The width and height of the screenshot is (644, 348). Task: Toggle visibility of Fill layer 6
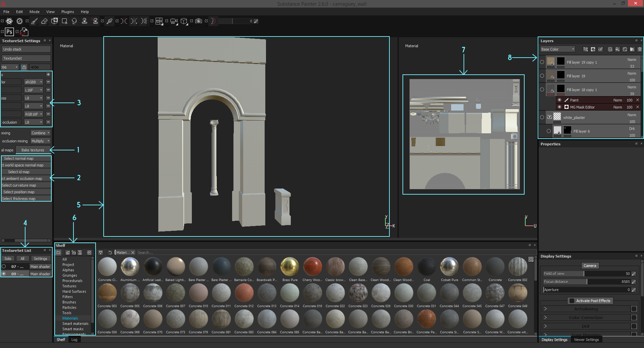549,131
